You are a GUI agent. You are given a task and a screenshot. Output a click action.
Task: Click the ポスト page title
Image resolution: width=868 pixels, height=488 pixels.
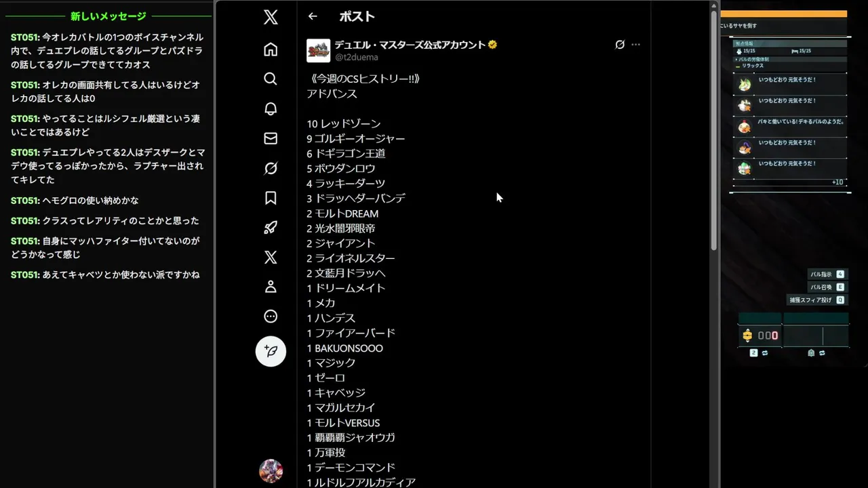pos(357,16)
